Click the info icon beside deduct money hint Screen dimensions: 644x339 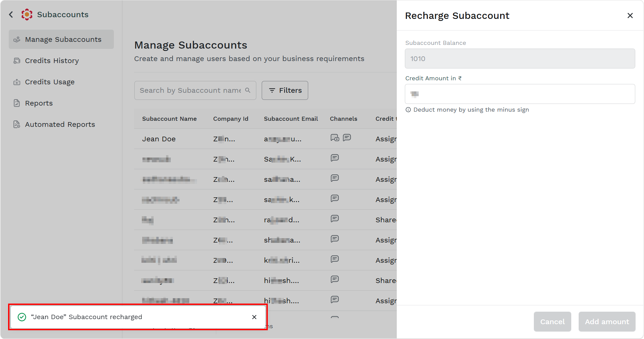click(408, 110)
